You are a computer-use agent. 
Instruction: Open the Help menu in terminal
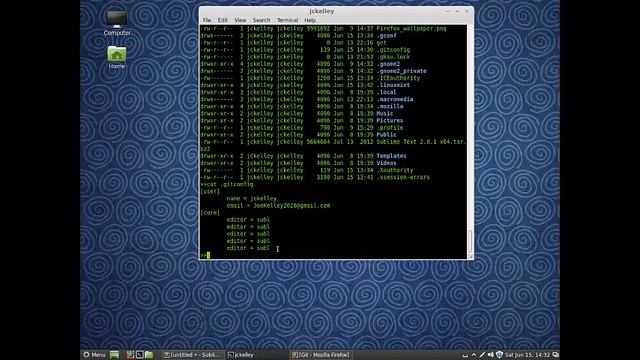coord(310,20)
